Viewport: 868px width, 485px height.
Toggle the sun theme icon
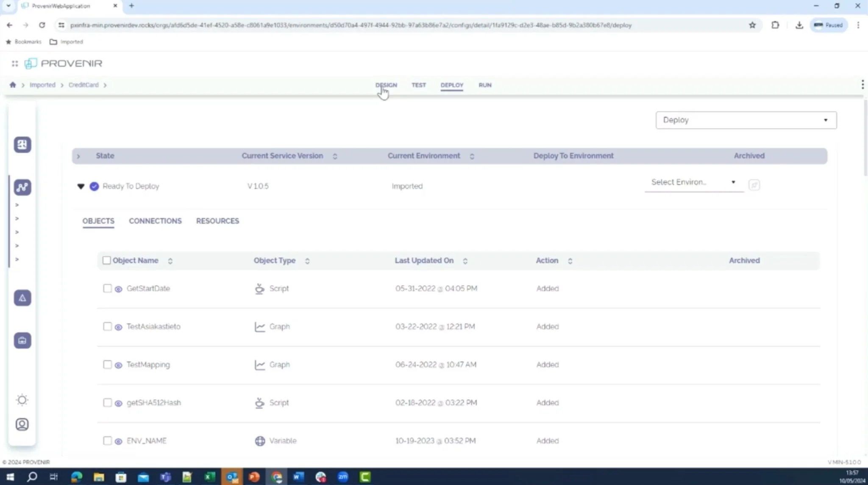22,400
